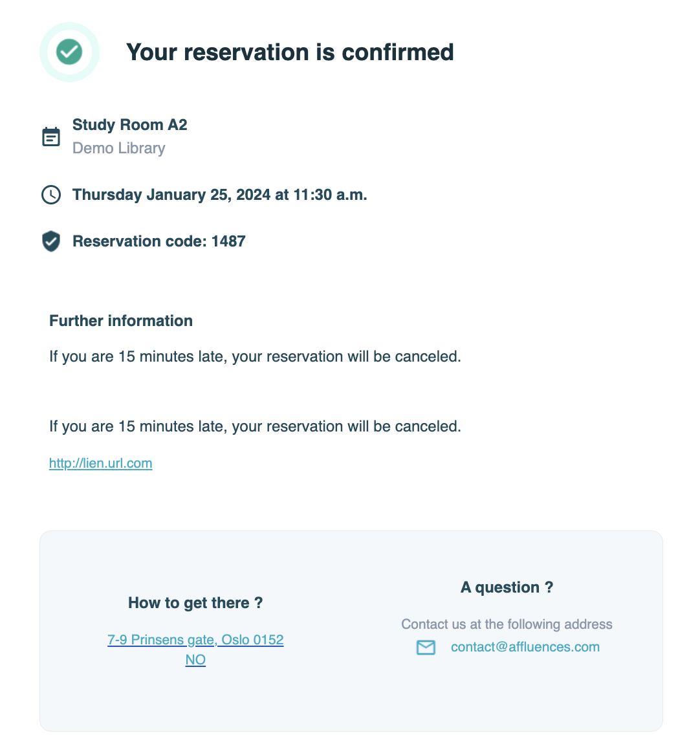Click 'Contact us at the following address' text

click(507, 624)
